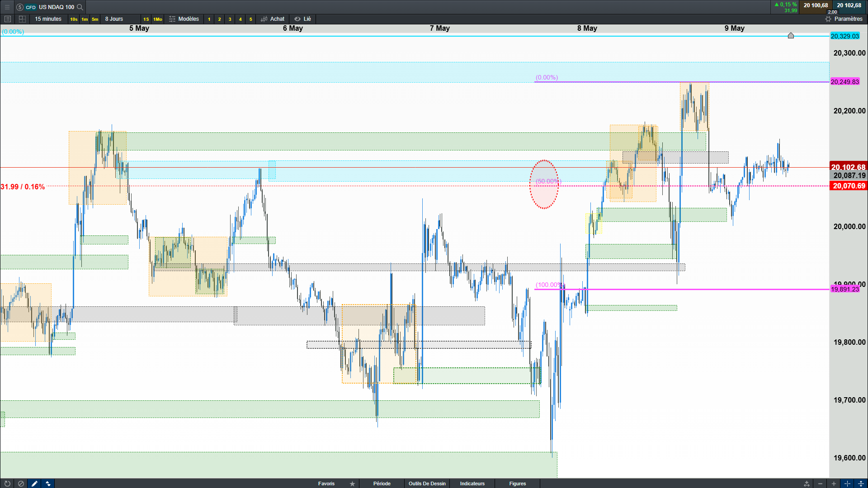Screen dimensions: 868x488
Task: Open the hamburger menu at top-left
Action: [x=7, y=7]
